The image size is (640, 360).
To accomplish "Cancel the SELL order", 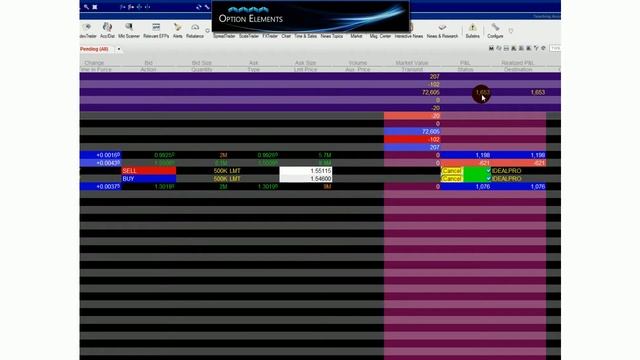I will (451, 171).
